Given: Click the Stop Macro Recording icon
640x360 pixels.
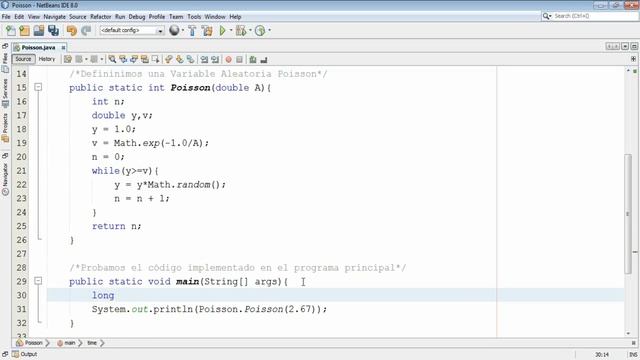Looking at the screenshot, I should [x=239, y=60].
